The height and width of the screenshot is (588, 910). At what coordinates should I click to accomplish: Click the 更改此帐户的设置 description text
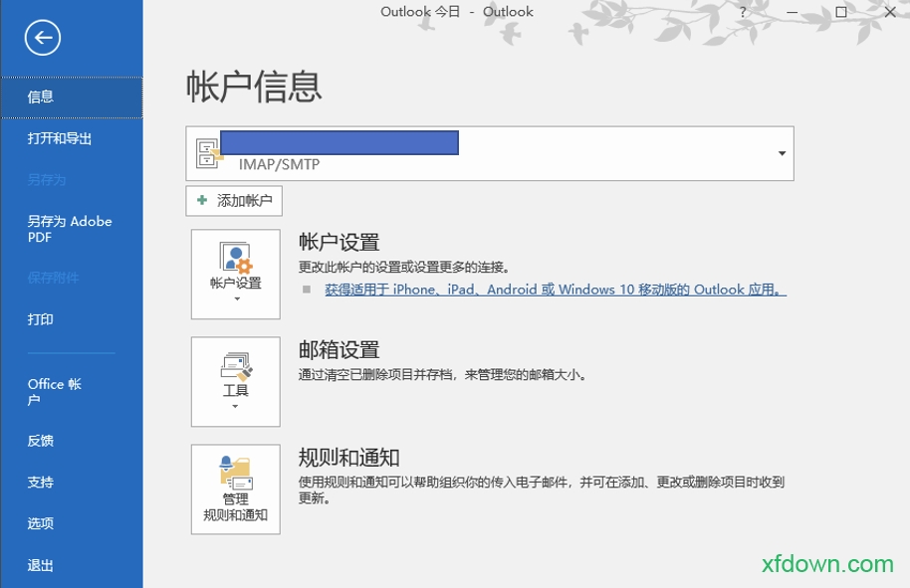(x=404, y=268)
